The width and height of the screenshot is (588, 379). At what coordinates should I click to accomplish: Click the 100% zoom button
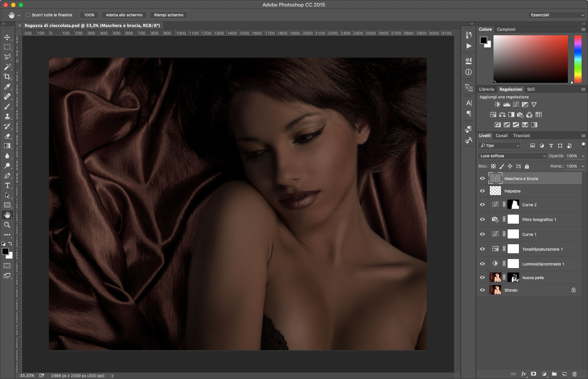click(89, 15)
